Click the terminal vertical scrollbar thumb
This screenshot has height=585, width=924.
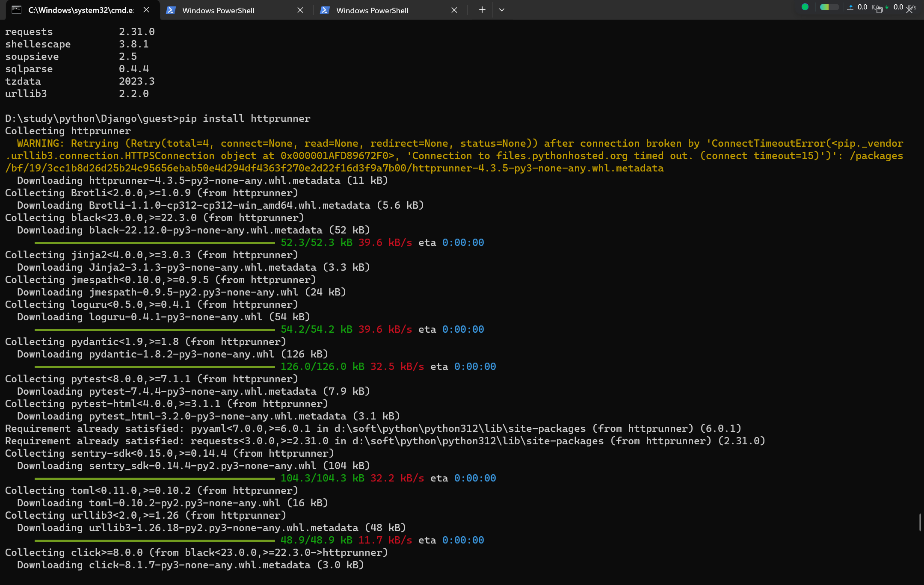(x=920, y=522)
